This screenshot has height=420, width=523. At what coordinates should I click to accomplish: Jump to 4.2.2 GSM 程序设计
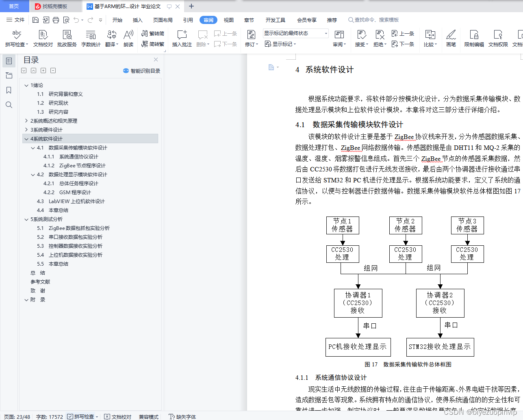67,193
